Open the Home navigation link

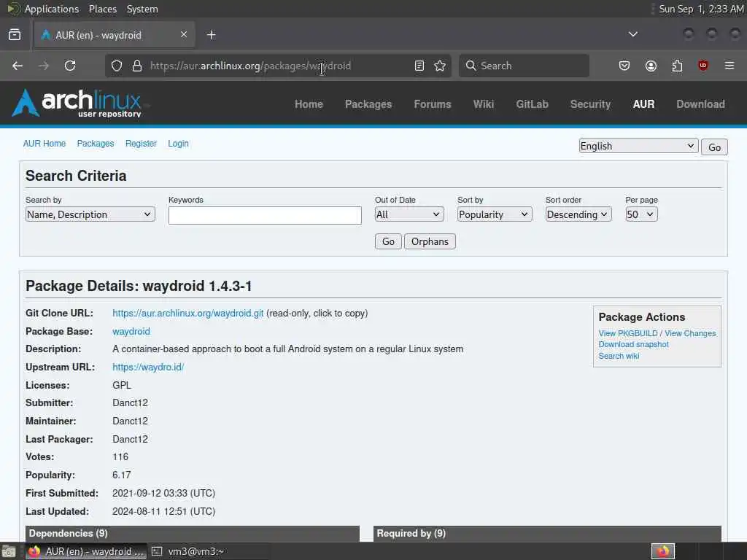tap(309, 104)
